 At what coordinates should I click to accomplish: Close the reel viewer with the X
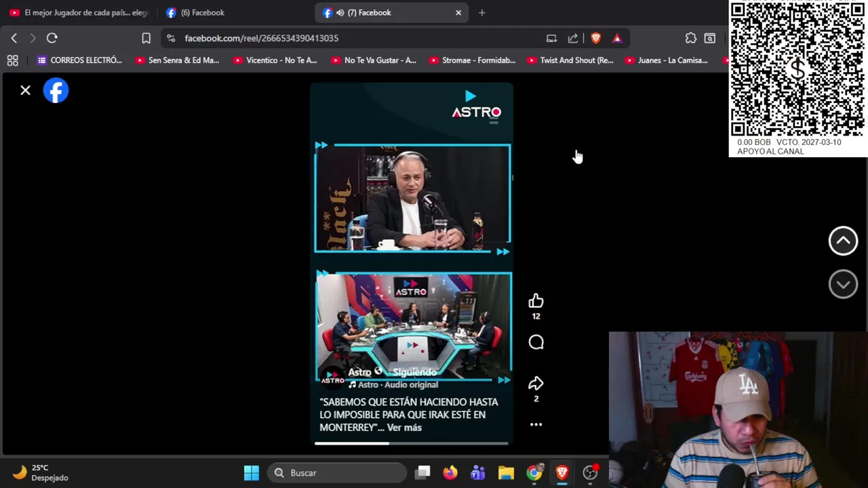point(25,90)
